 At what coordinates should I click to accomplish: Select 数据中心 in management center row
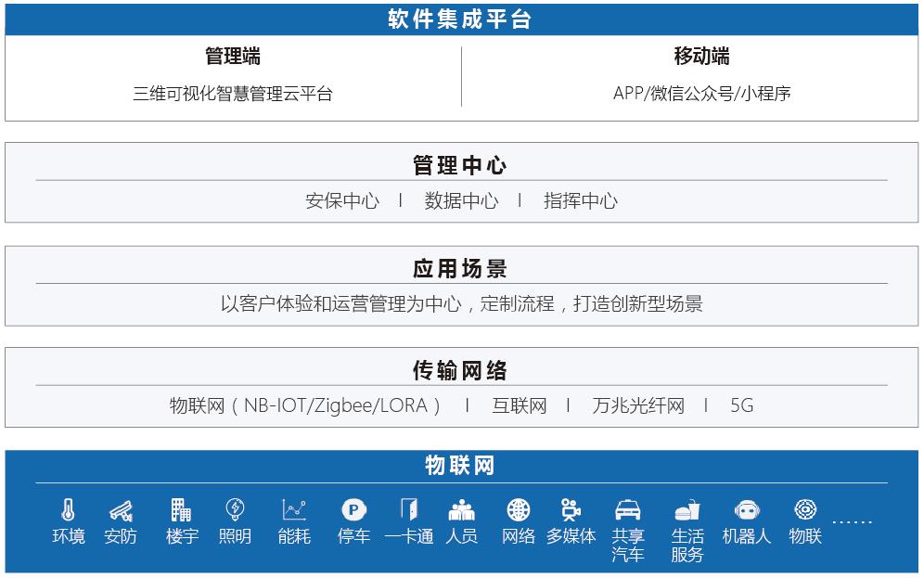pyautogui.click(x=461, y=201)
